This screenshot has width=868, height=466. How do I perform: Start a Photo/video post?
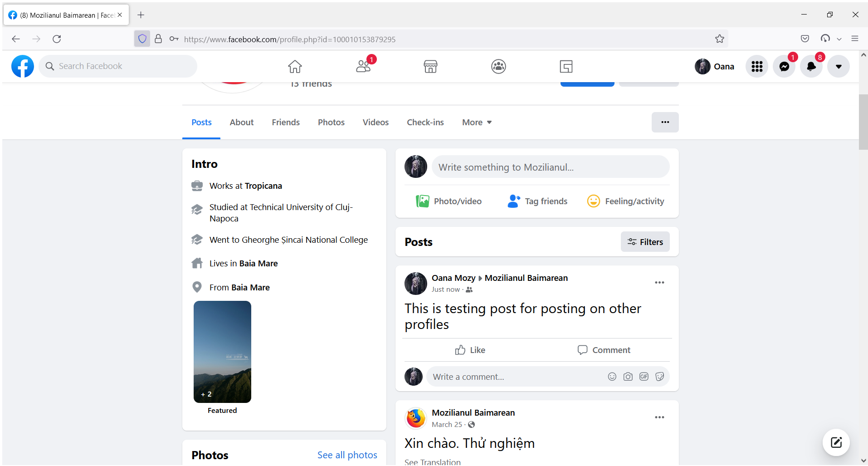click(x=449, y=201)
